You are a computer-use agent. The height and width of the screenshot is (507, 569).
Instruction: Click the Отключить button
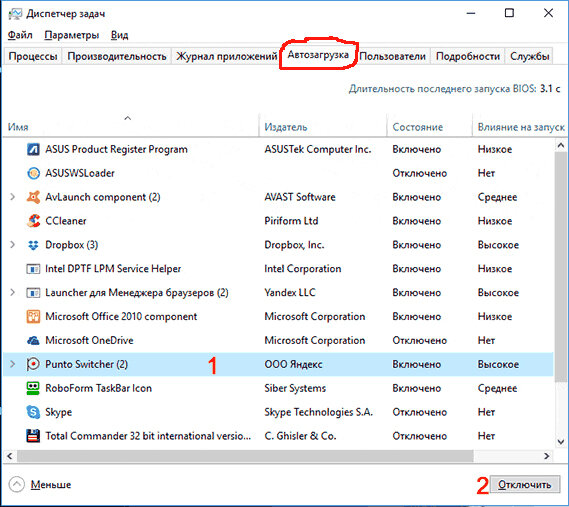(525, 484)
